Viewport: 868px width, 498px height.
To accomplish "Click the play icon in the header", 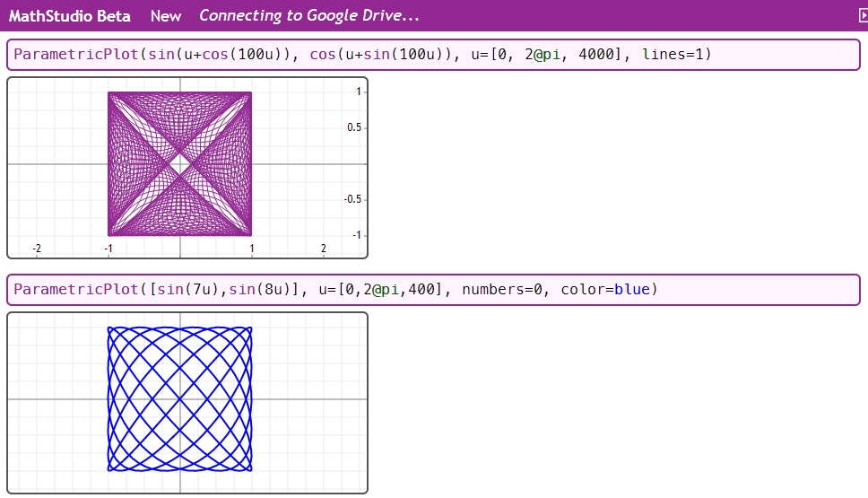I will click(x=863, y=15).
